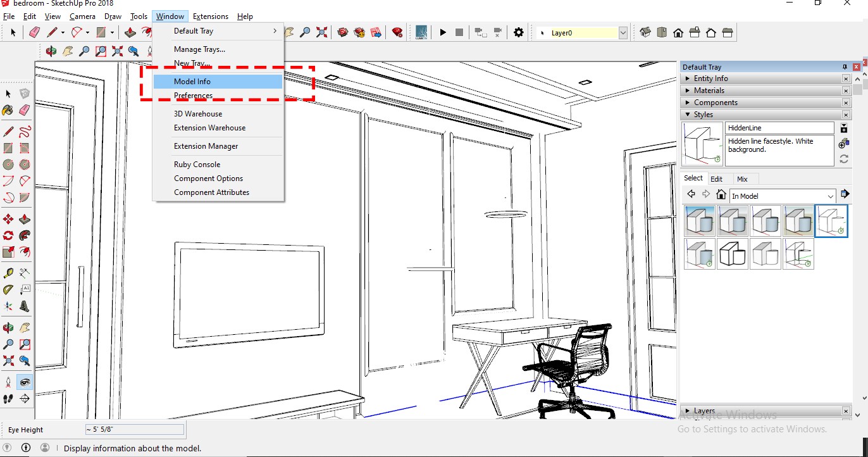Choose Model Info from Window menu
This screenshot has width=868, height=457.
[x=192, y=82]
